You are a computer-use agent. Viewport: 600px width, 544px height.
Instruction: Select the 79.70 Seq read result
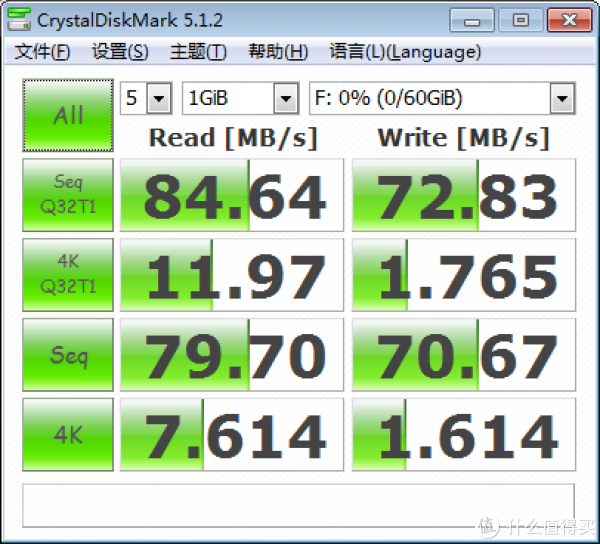(232, 355)
